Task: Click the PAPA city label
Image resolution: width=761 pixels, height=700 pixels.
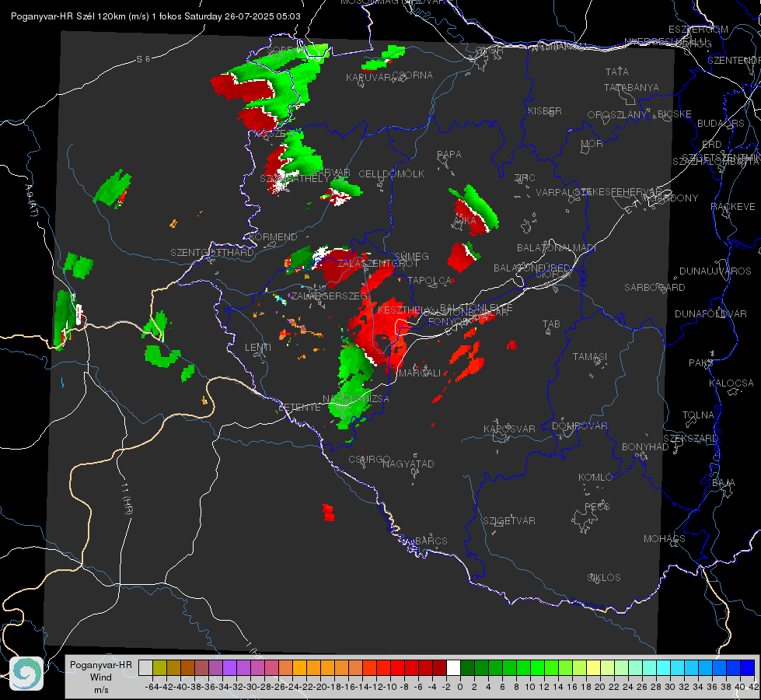Action: coord(449,154)
